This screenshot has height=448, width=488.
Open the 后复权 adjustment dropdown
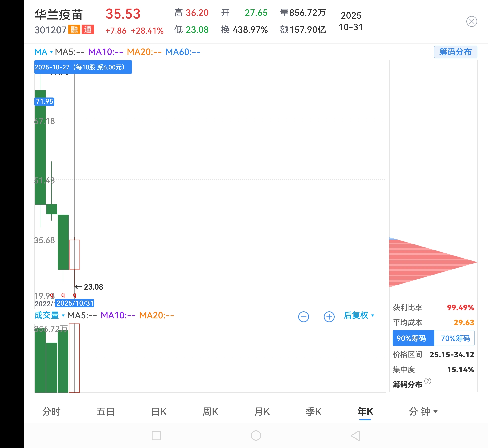point(359,315)
